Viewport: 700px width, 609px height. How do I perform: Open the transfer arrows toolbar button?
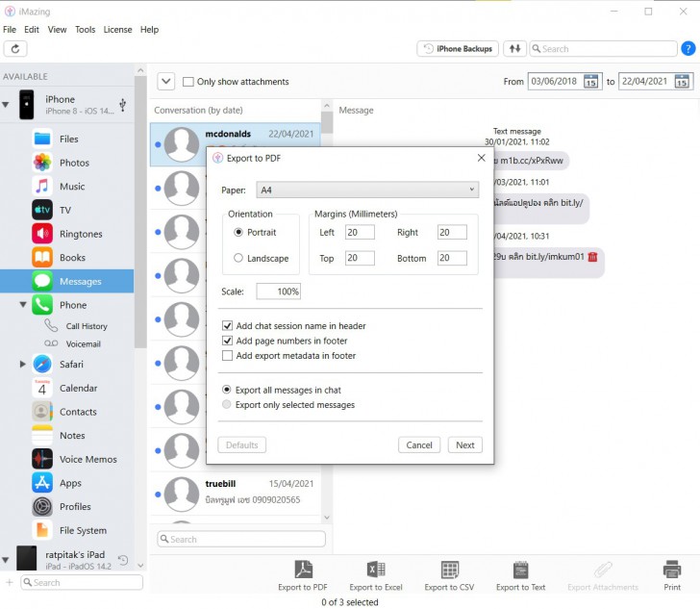514,49
